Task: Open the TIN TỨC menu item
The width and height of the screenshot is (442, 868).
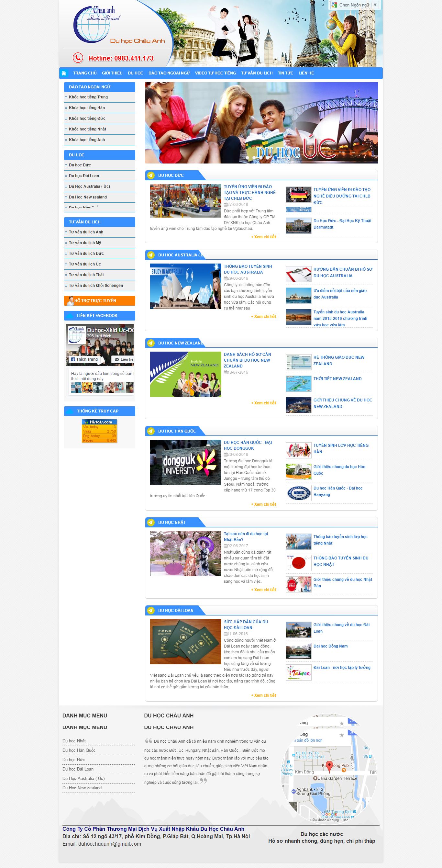Action: tap(285, 73)
